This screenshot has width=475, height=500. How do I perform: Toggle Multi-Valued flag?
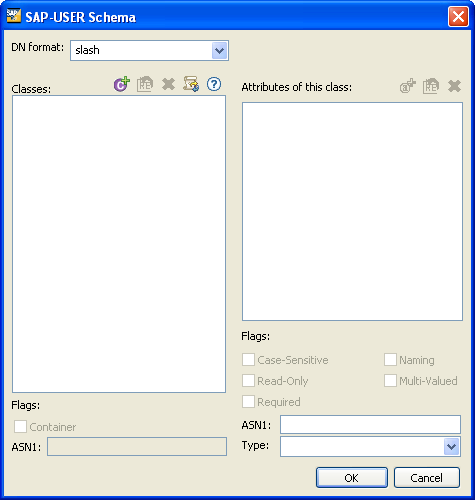(x=390, y=381)
